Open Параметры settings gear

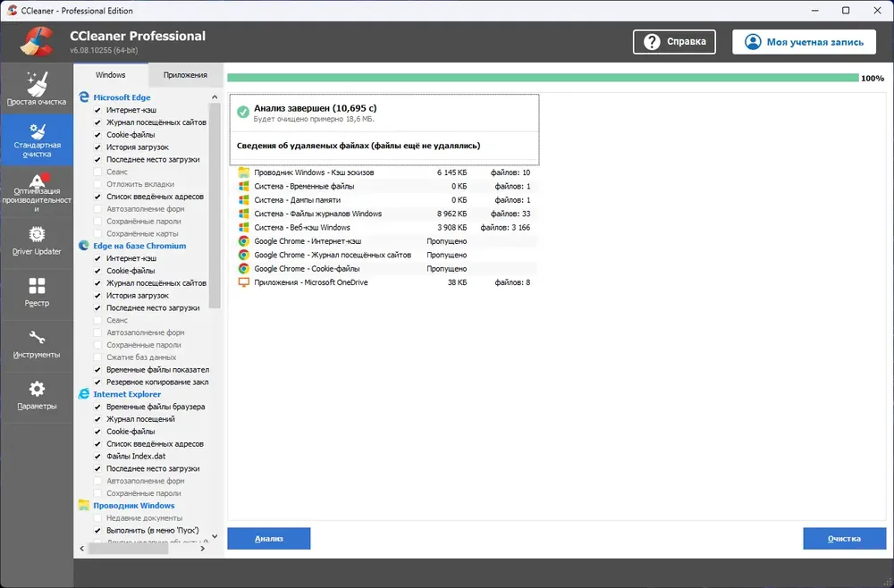[37, 396]
